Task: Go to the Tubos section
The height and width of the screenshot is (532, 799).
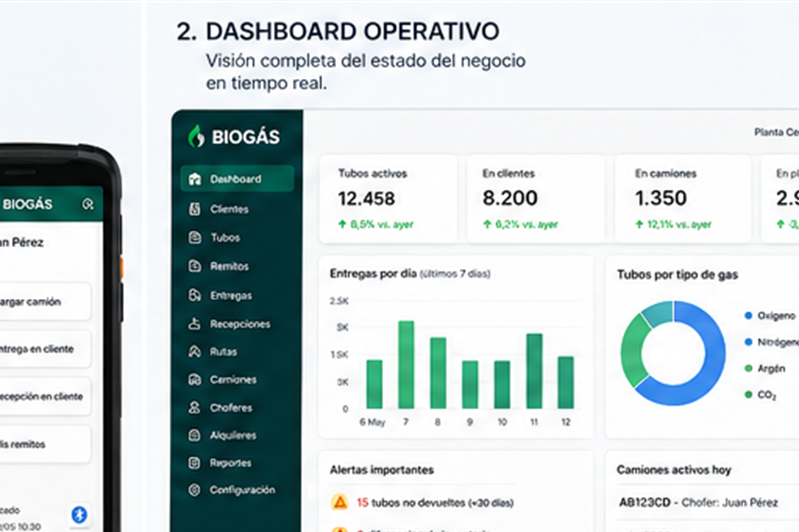Action: click(x=237, y=237)
